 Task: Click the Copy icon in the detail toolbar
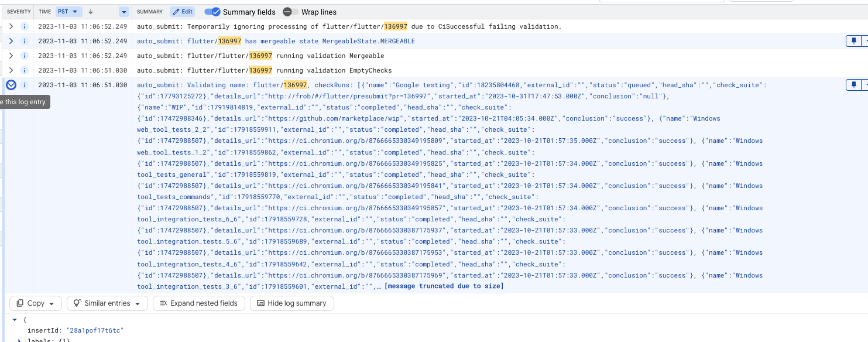coord(20,303)
